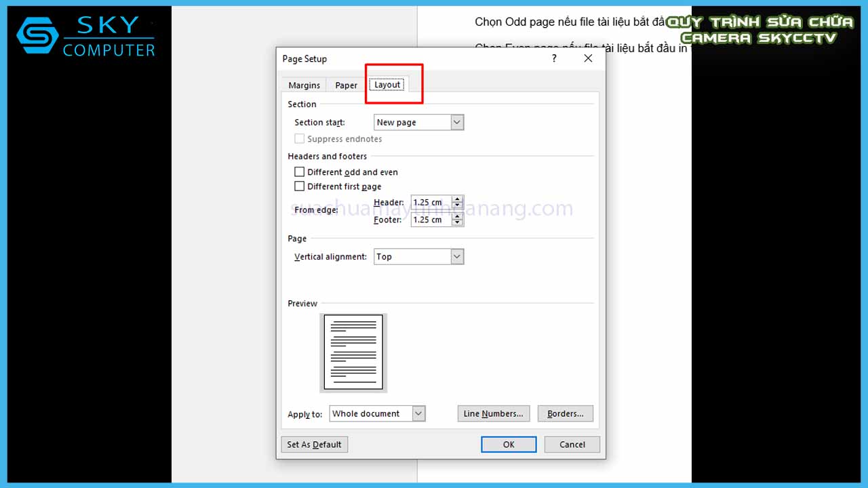
Task: Enable Different odd and even checkbox
Action: click(x=300, y=172)
